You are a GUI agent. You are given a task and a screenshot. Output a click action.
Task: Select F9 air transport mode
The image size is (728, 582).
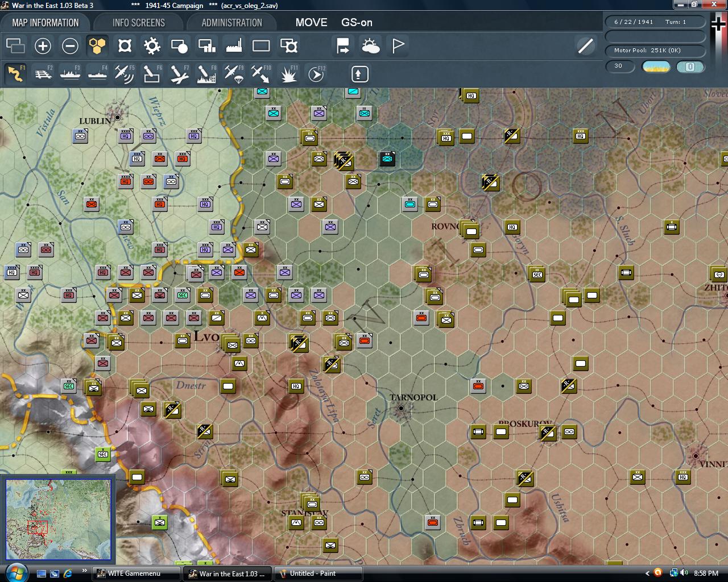(x=234, y=74)
